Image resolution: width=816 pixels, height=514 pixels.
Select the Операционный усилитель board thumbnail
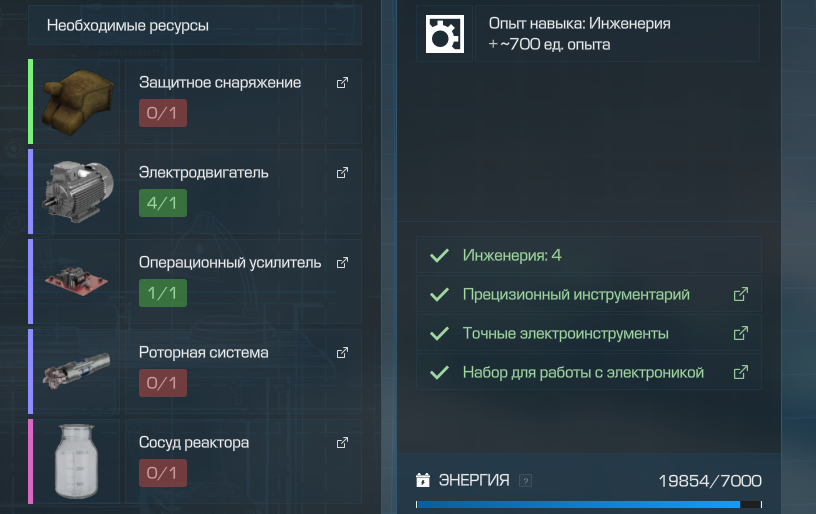76,281
